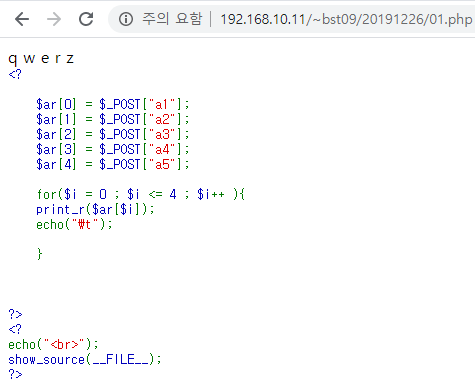
Task: Click the print_r($ar[$i]); line
Action: [x=95, y=209]
